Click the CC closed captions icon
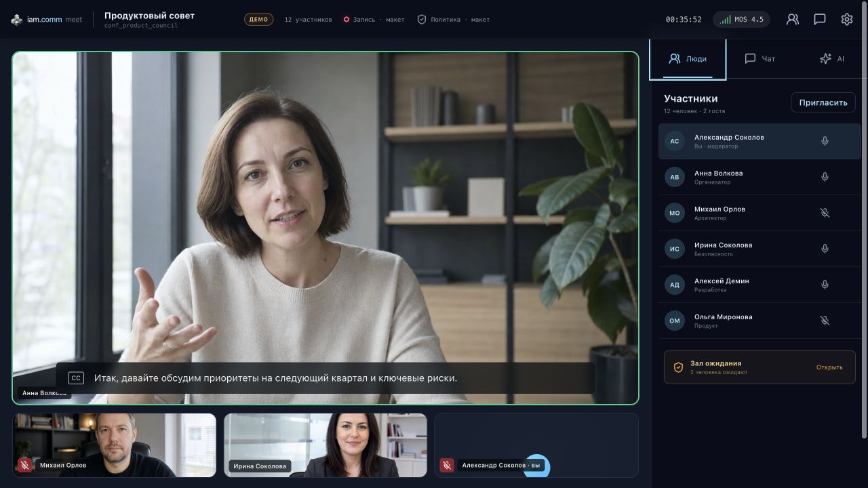 tap(76, 378)
